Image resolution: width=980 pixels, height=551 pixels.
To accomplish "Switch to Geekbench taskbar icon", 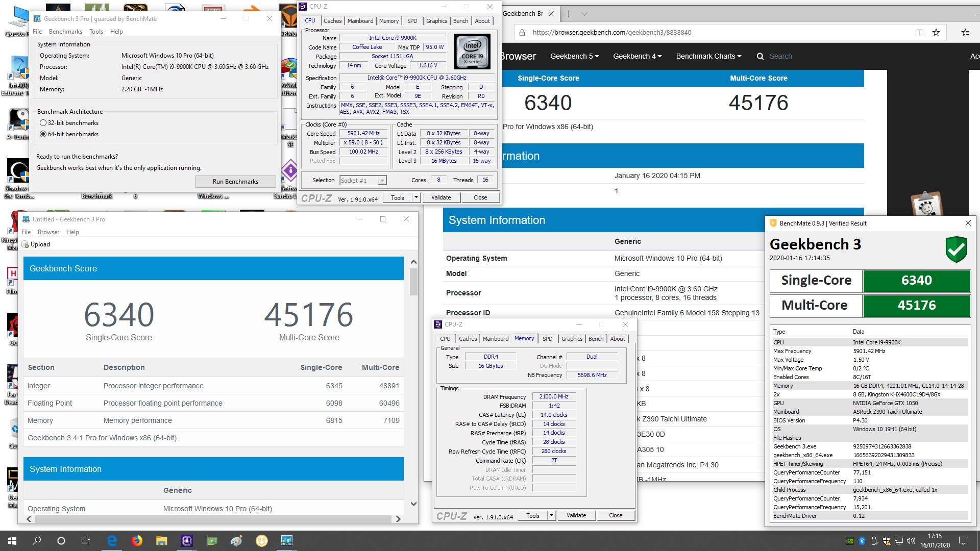I will click(286, 541).
